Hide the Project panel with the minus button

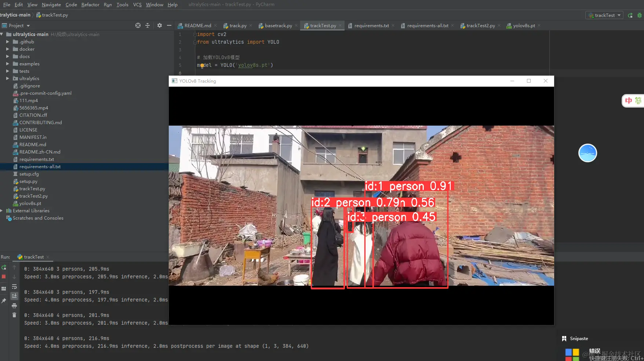pyautogui.click(x=169, y=25)
